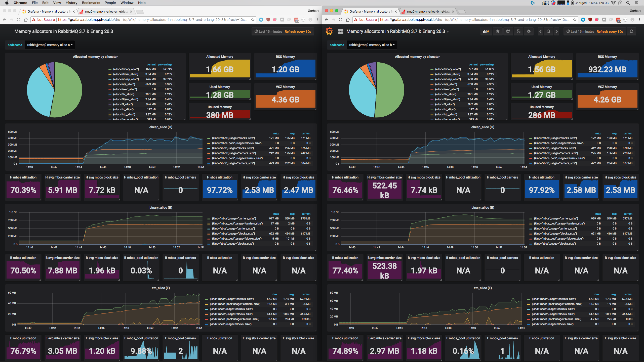
Task: Toggle ets_alloc series in right pie legend
Action: pos(446,84)
